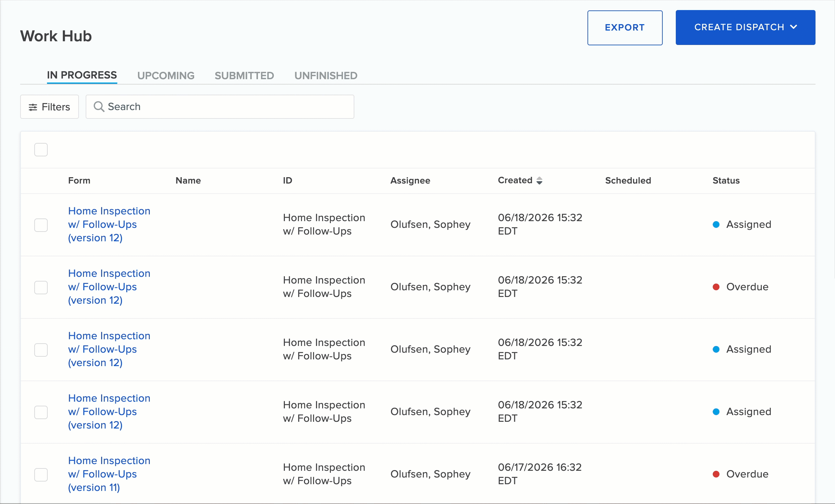Open the Home Inspection version 11 link
Viewport: 835px width, 504px height.
(109, 474)
